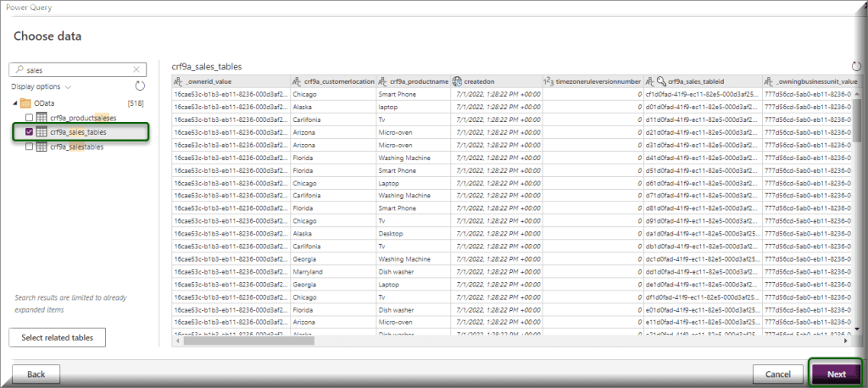
Task: Go Back to previous step
Action: [x=36, y=374]
